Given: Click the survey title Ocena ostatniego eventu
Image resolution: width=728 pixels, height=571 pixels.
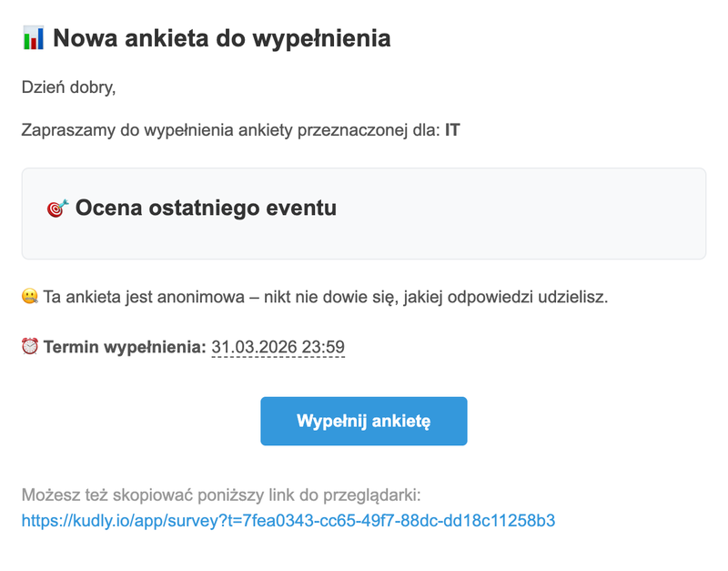Looking at the screenshot, I should (x=206, y=208).
